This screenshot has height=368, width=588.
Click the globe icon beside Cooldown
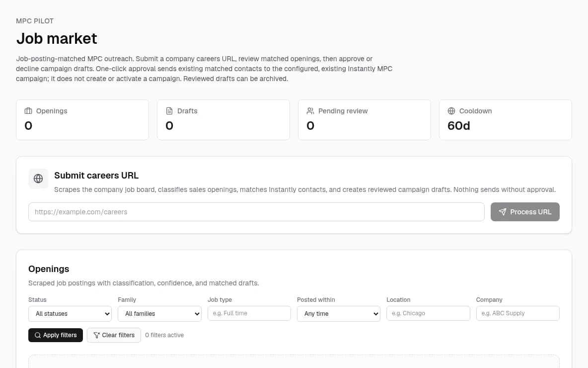[451, 111]
